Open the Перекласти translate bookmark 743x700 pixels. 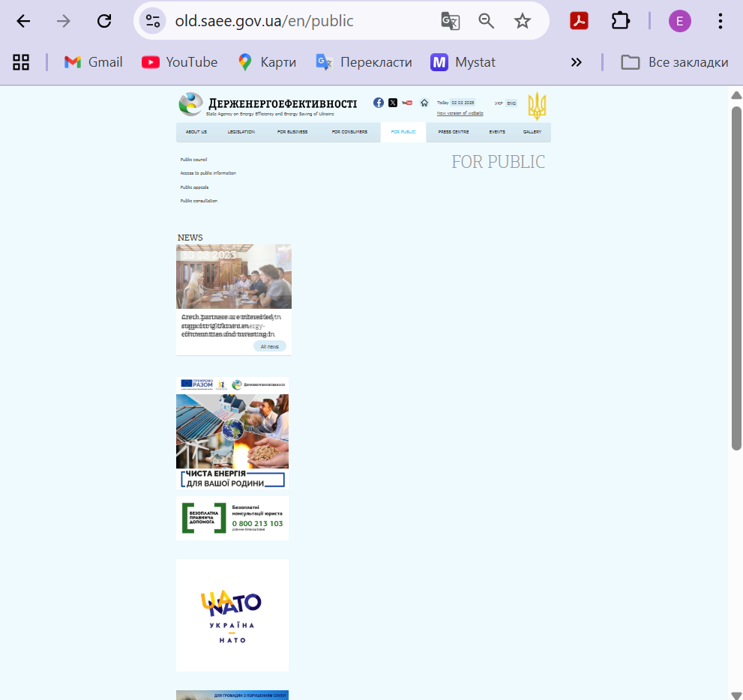[364, 62]
